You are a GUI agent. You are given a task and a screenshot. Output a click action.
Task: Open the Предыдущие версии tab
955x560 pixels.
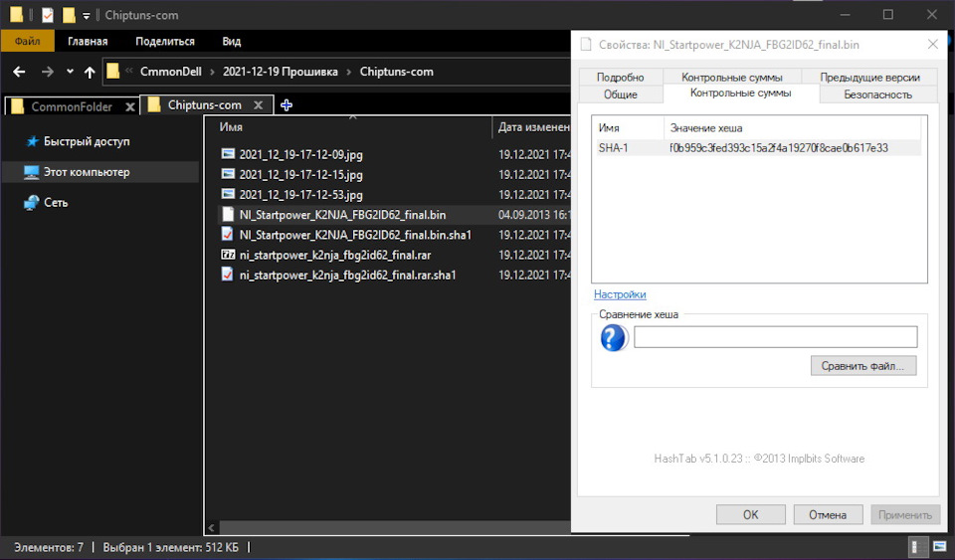[x=869, y=78]
